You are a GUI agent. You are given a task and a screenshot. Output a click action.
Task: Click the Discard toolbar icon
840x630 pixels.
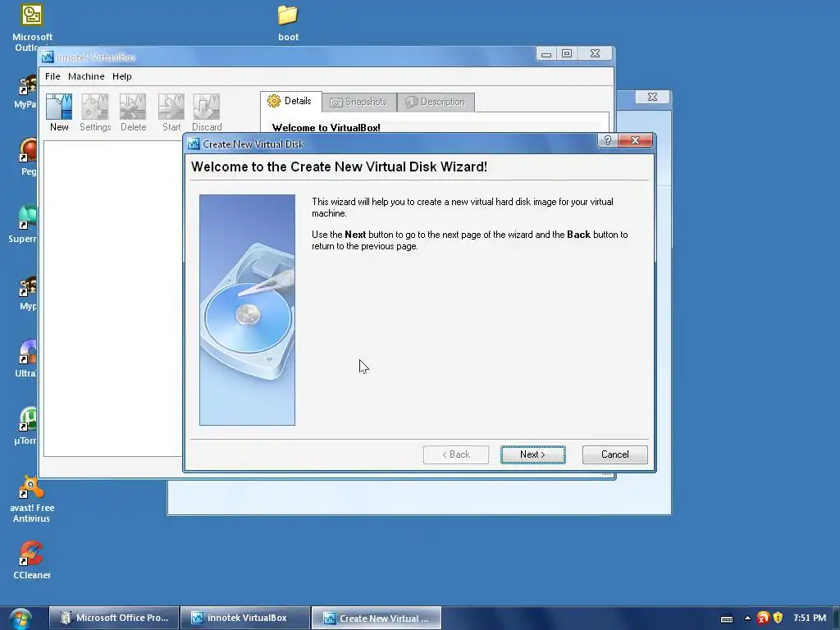(x=206, y=112)
